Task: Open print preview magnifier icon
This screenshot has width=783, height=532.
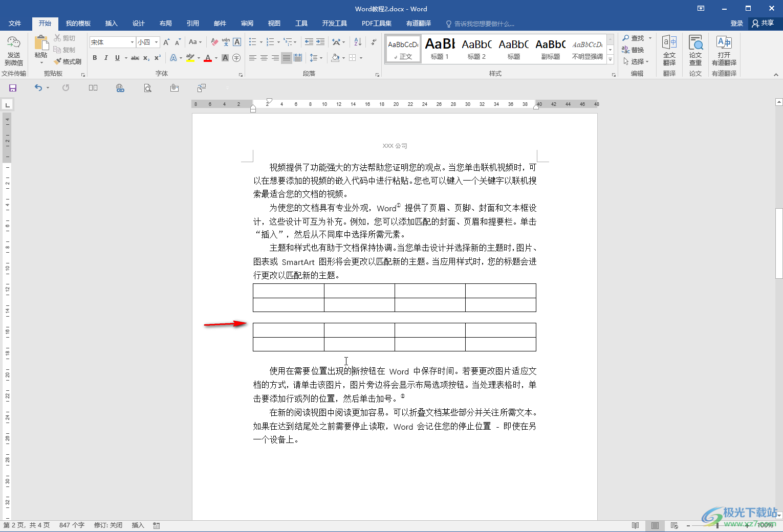Action: pos(147,88)
